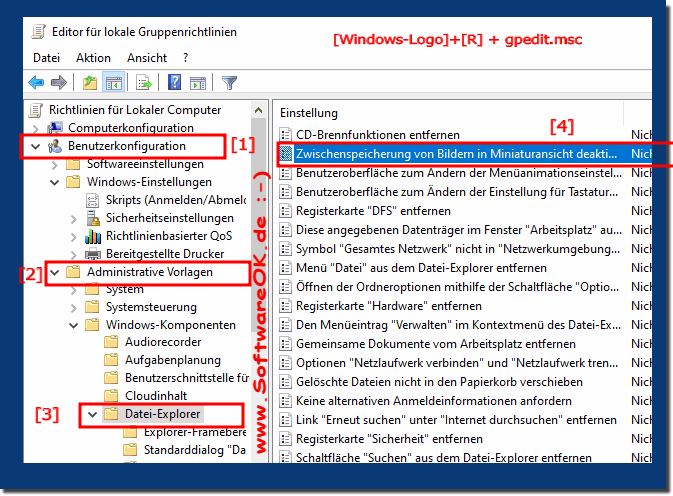Image resolution: width=673 pixels, height=496 pixels.
Task: Click the Benutzerkonfiguration user icon
Action: point(55,146)
